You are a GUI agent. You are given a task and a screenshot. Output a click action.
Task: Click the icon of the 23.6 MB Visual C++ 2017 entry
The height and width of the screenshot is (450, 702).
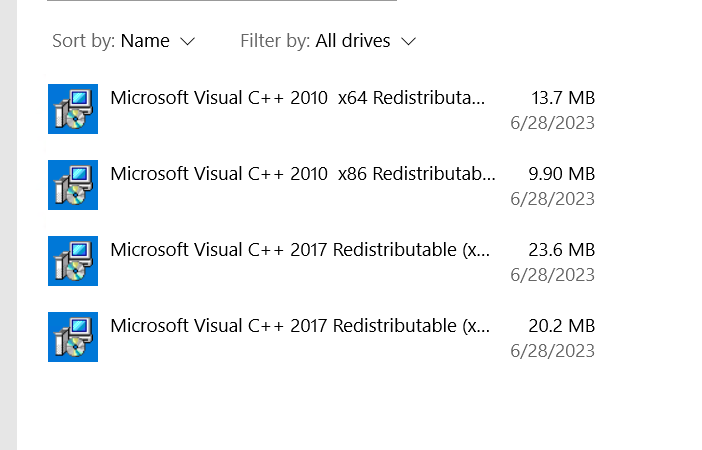(x=73, y=261)
